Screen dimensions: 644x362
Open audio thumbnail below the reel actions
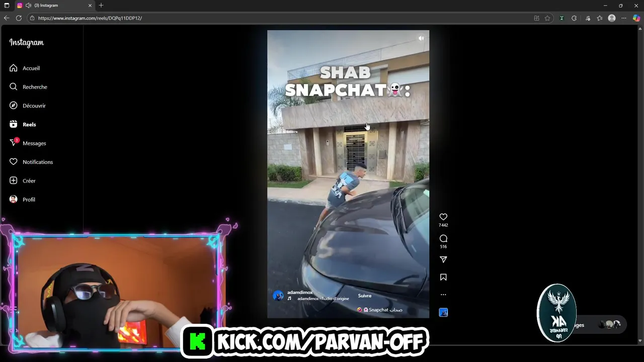coord(443,312)
